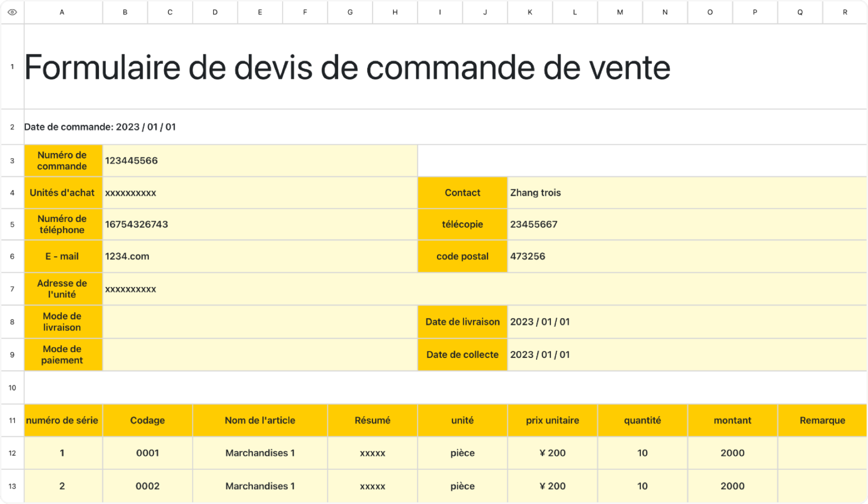Click the montant 2000 in row 12
This screenshot has height=504, width=868.
tap(732, 453)
